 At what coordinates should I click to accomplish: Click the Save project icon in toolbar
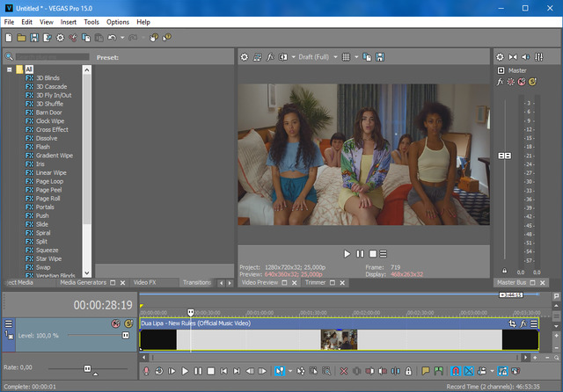(x=34, y=38)
